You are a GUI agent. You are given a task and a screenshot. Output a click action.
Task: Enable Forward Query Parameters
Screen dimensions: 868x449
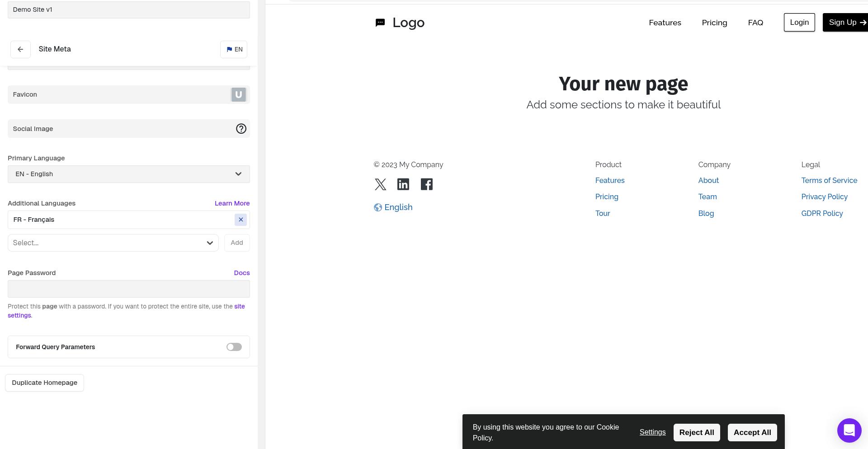click(234, 347)
